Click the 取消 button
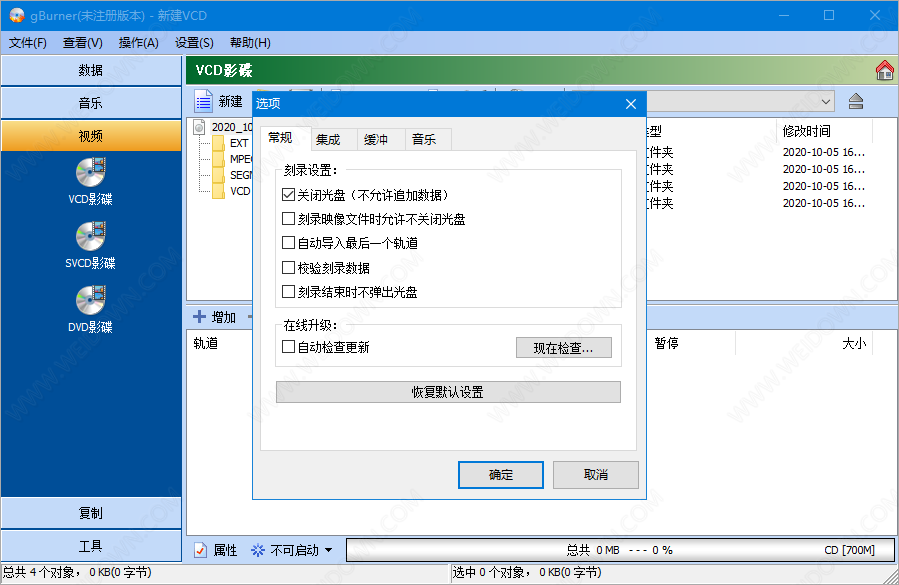Screen dimensions: 899x585 click(596, 475)
